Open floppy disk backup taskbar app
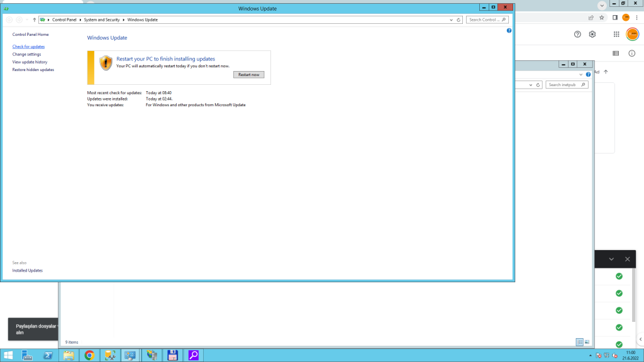Viewport: 644px width, 362px height. (172, 355)
